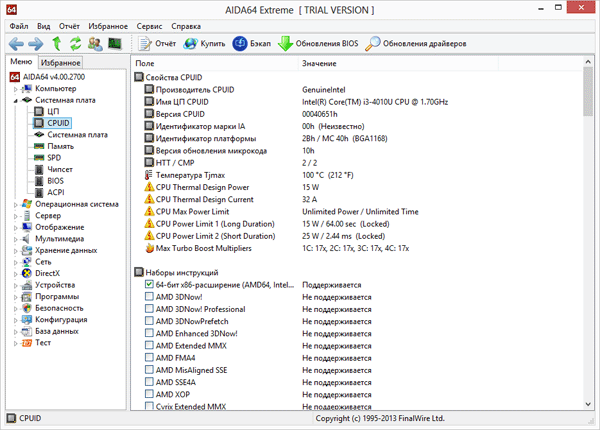Click the vertical scrollbar thumb
This screenshot has height=430, width=600.
[588, 92]
